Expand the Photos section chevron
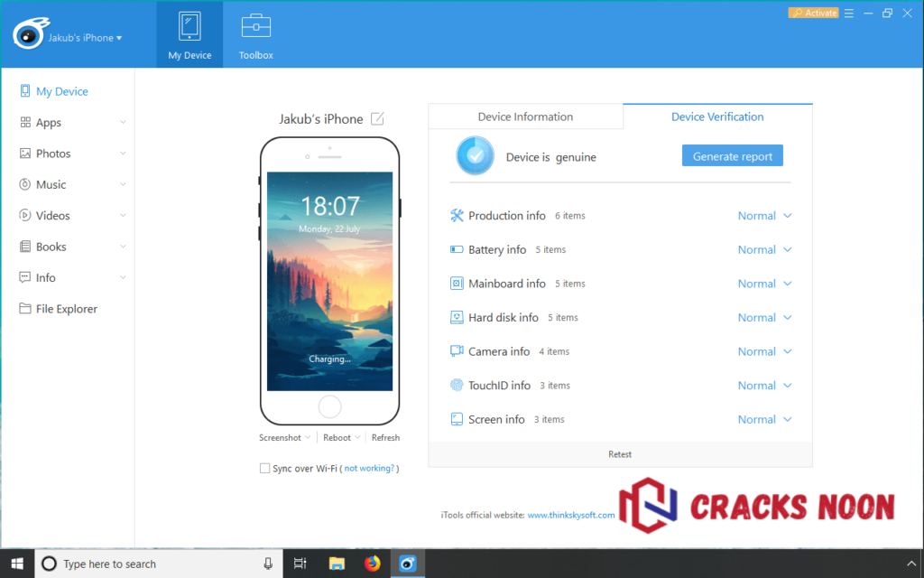This screenshot has height=578, width=924. point(123,154)
